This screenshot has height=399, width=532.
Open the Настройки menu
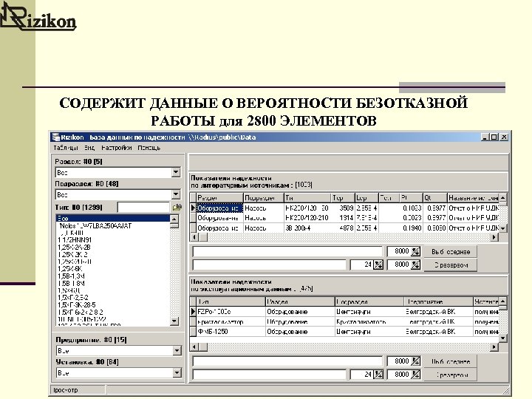117,148
